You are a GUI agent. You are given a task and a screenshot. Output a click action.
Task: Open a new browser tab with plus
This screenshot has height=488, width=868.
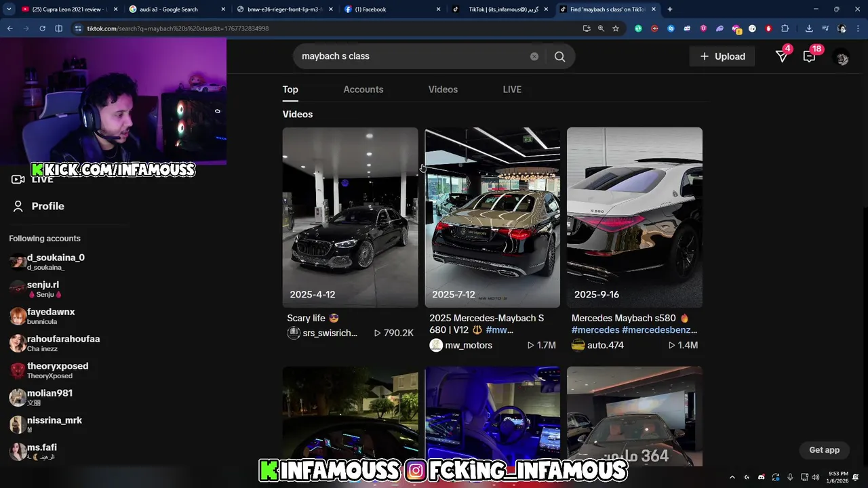click(x=670, y=9)
